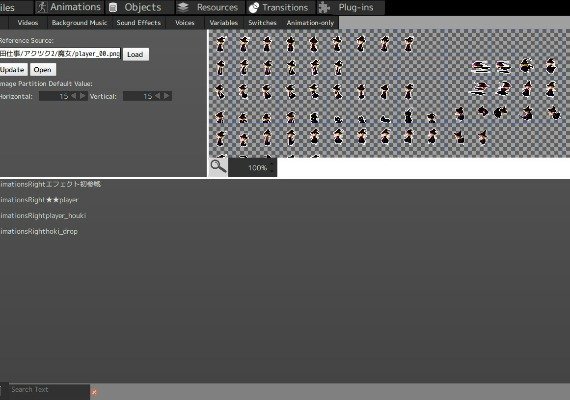Decrease Horizontal partition with left arrow

point(74,96)
